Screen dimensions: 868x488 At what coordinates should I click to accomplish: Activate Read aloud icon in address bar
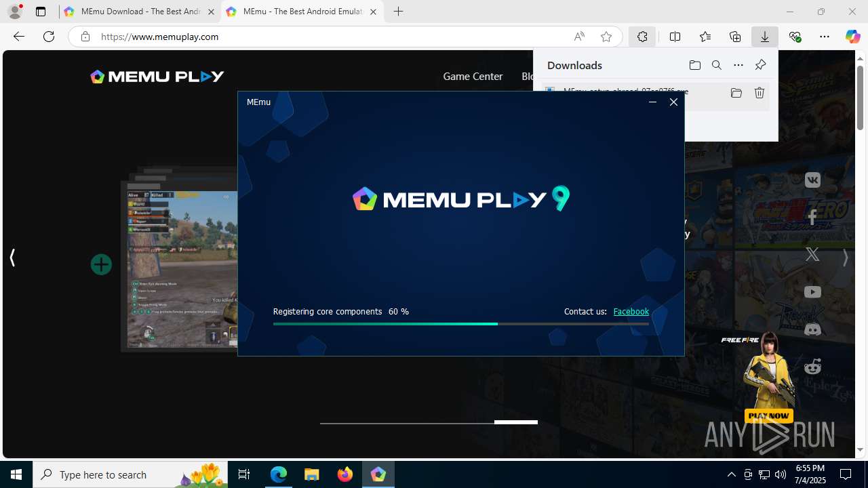coord(579,37)
